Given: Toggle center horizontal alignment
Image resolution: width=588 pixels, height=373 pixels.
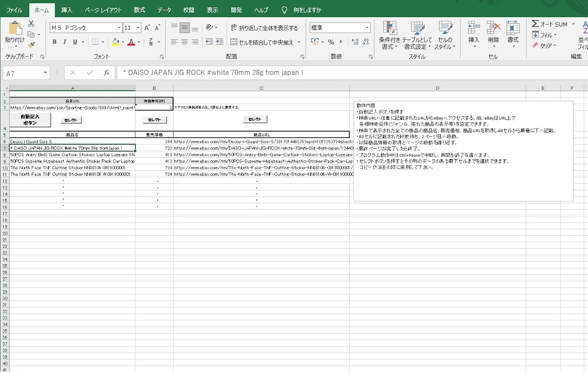Looking at the screenshot, I should coord(185,42).
